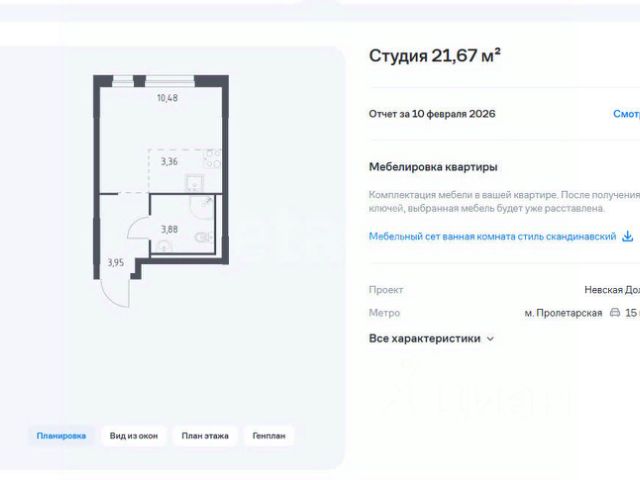Click the 3,95 hallway area label
The height and width of the screenshot is (480, 640).
116,263
